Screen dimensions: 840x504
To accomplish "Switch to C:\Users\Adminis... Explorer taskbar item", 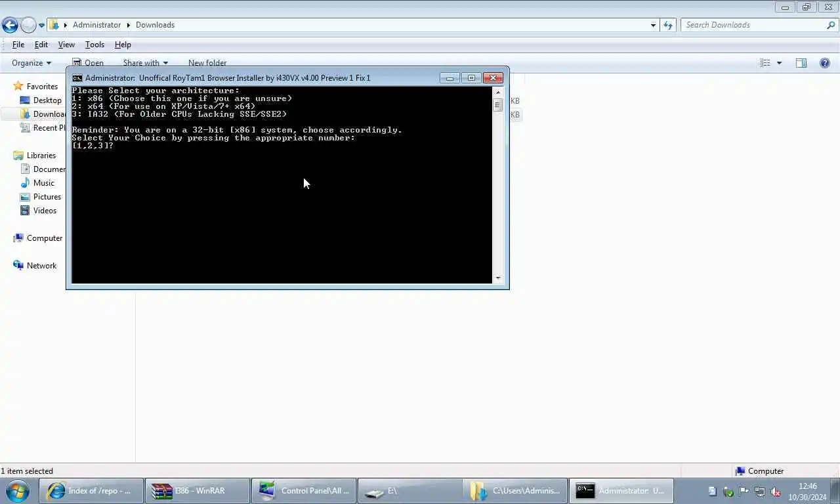I will (x=516, y=491).
